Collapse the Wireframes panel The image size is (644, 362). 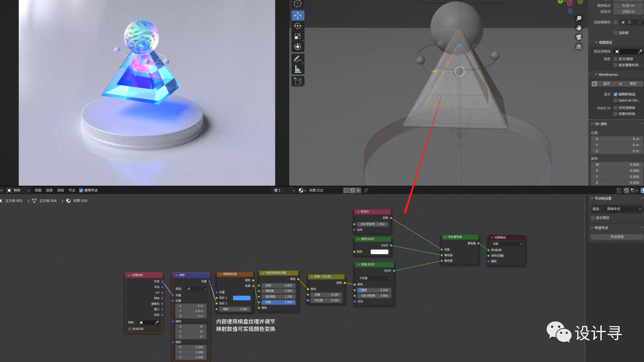coord(596,74)
